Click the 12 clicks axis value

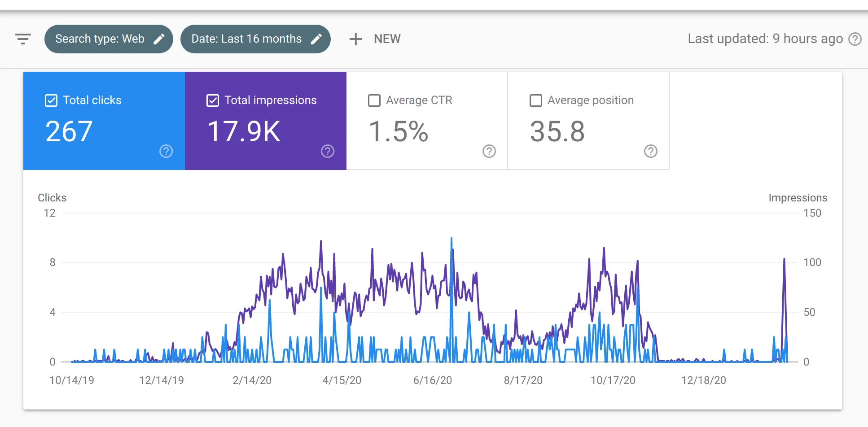[50, 213]
